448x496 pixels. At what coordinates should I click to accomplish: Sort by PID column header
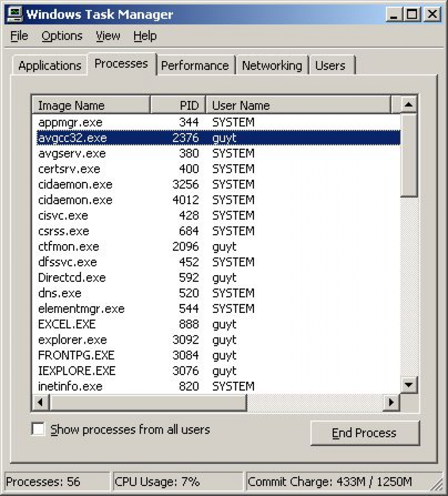coord(178,105)
